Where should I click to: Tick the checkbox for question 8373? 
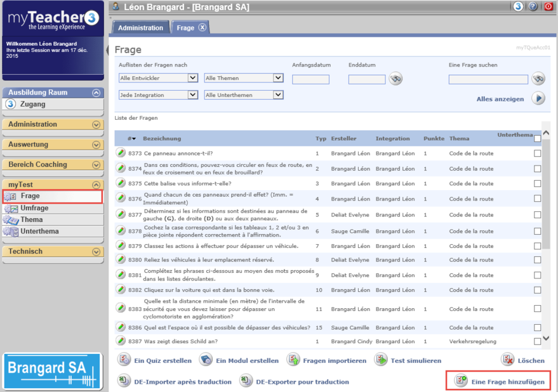538,154
